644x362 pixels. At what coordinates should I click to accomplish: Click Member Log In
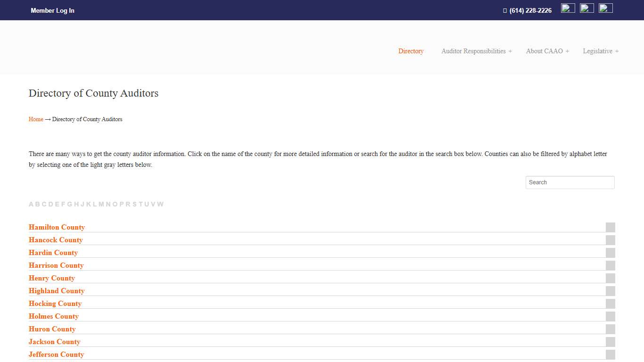click(52, 10)
